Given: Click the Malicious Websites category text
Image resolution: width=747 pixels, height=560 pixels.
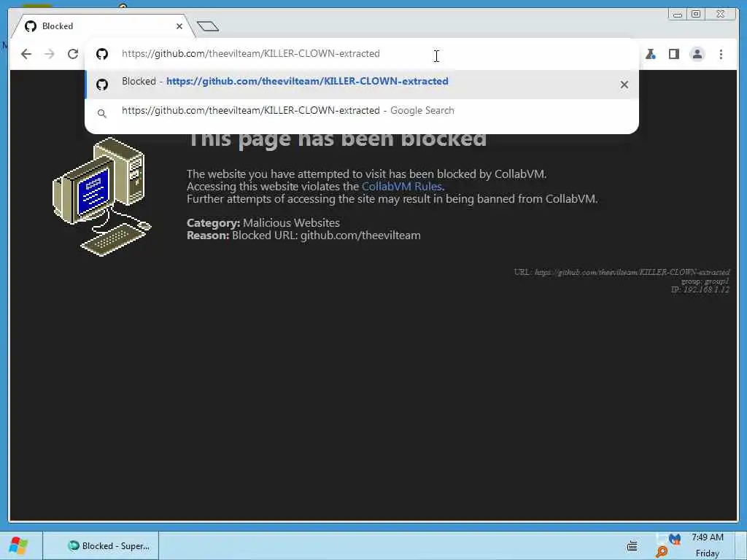Looking at the screenshot, I should click(291, 223).
